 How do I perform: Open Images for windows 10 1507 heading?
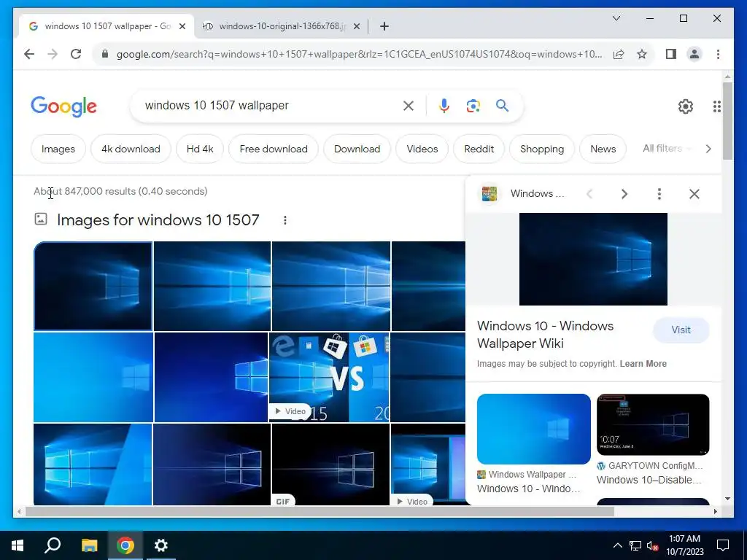tap(158, 220)
